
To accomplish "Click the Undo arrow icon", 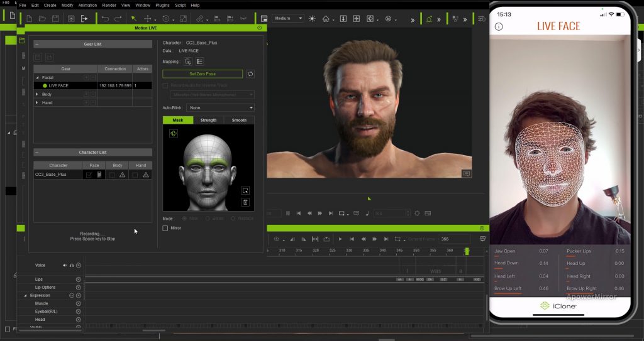I will (105, 18).
